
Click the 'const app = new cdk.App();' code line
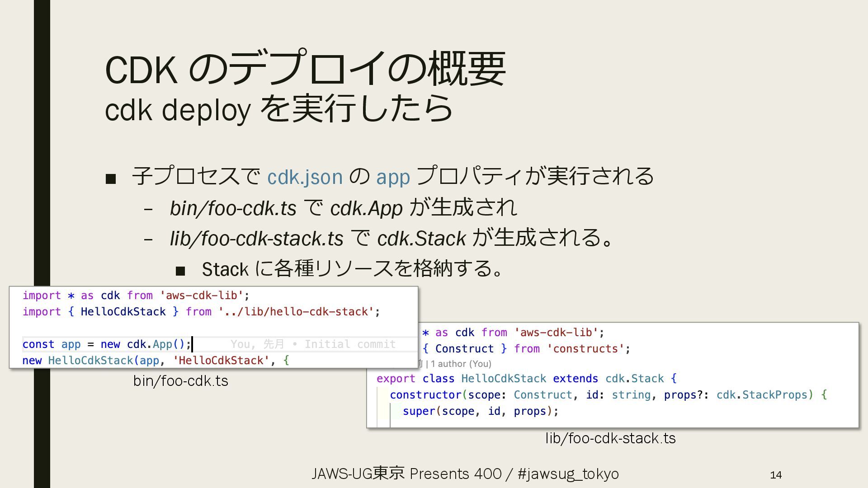pyautogui.click(x=107, y=344)
